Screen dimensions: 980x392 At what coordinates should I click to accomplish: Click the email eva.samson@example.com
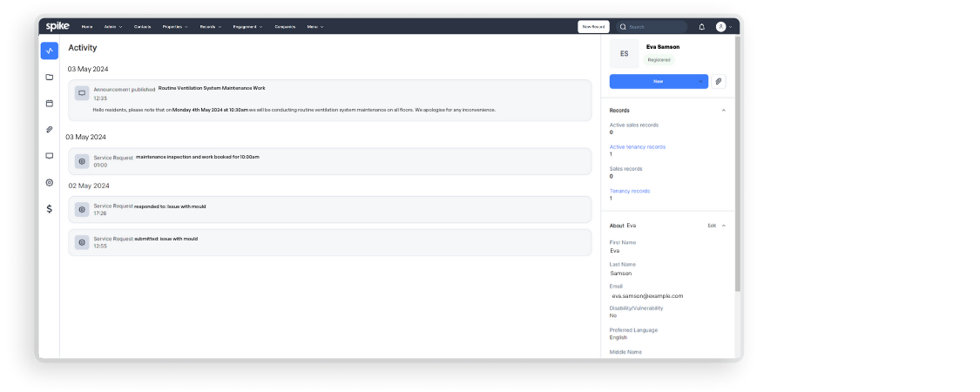pyautogui.click(x=647, y=295)
